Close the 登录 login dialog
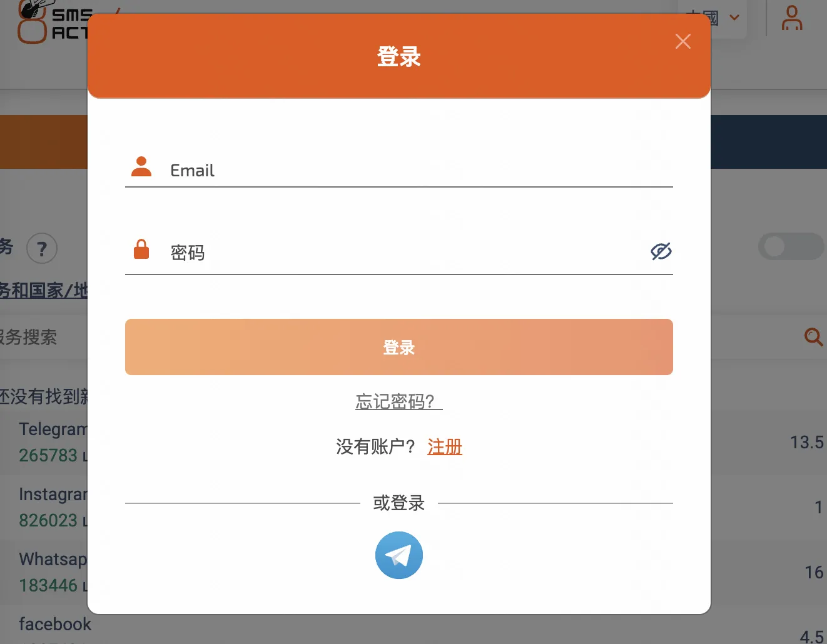827x644 pixels. [683, 41]
